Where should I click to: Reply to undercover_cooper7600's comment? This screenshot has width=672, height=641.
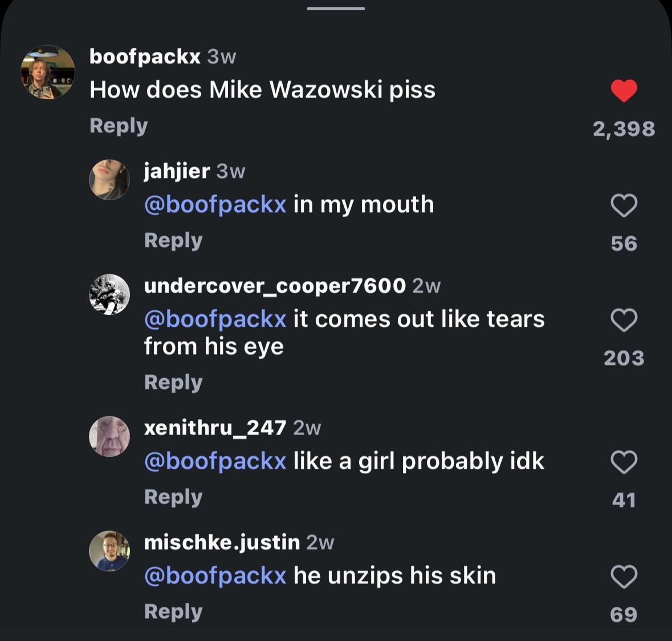(x=173, y=382)
